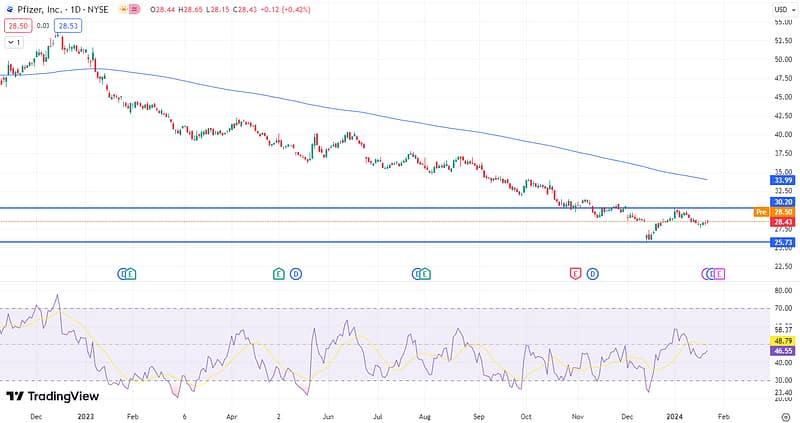Screen dimensions: 800x423
Task: Open the USD currency dropdown
Action: (782, 10)
